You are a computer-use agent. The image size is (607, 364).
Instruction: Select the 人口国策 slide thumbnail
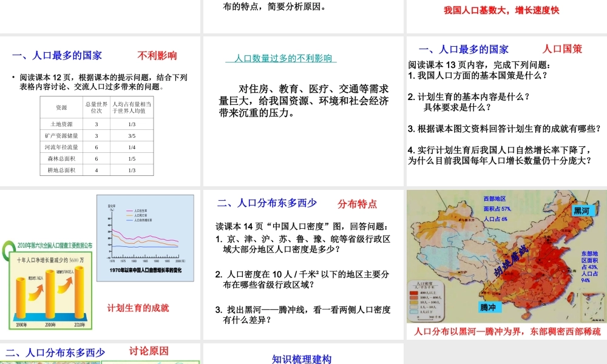pyautogui.click(x=507, y=111)
